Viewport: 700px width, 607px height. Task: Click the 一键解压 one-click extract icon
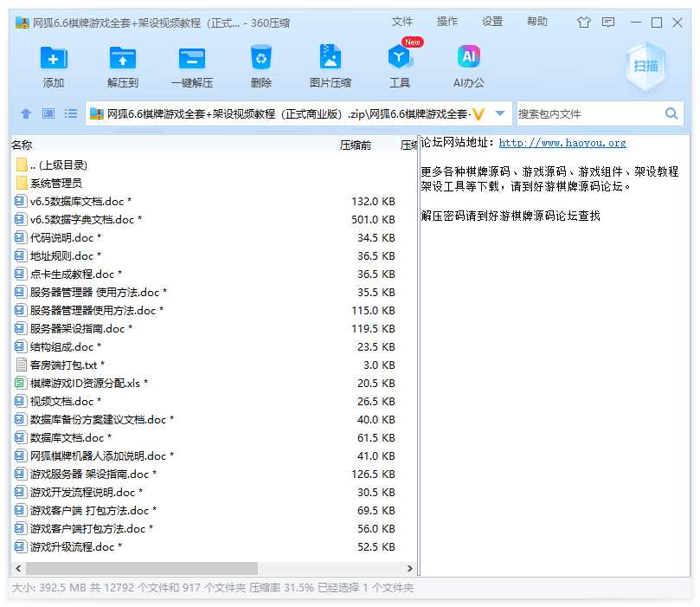pos(192,58)
